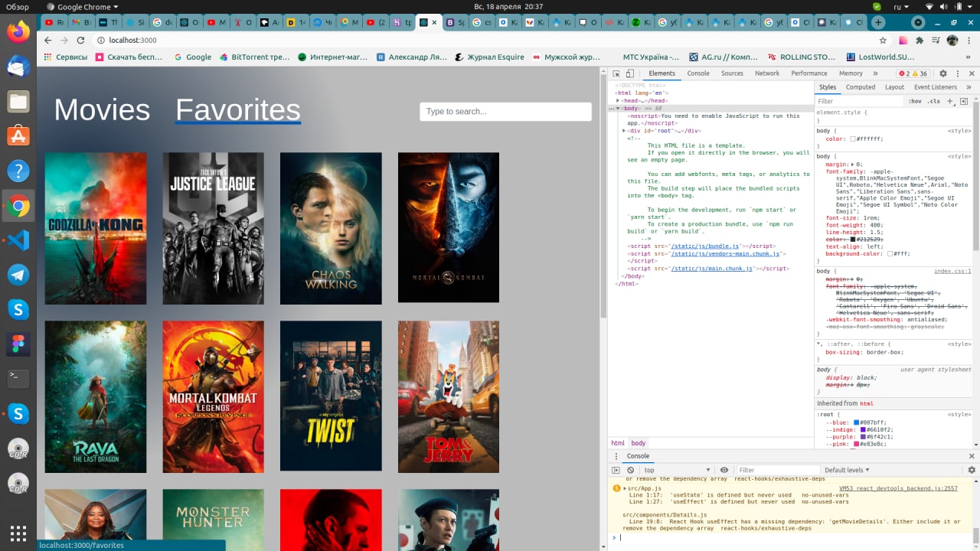Open Telegram from the dock
The height and width of the screenshot is (551, 980).
pyautogui.click(x=18, y=275)
